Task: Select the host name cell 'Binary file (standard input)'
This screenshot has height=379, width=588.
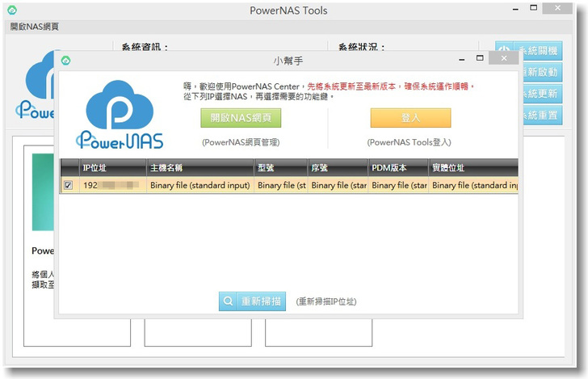Action: tap(199, 185)
